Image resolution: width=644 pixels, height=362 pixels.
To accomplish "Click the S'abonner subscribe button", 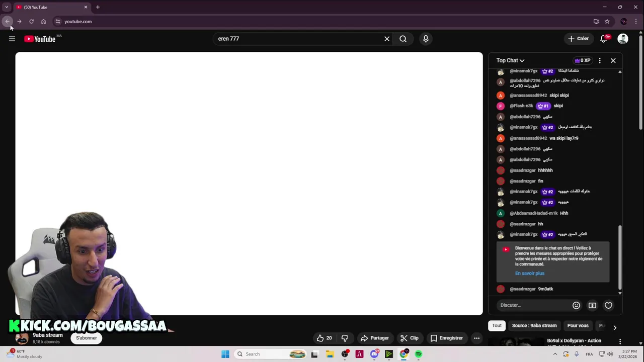I will click(87, 338).
